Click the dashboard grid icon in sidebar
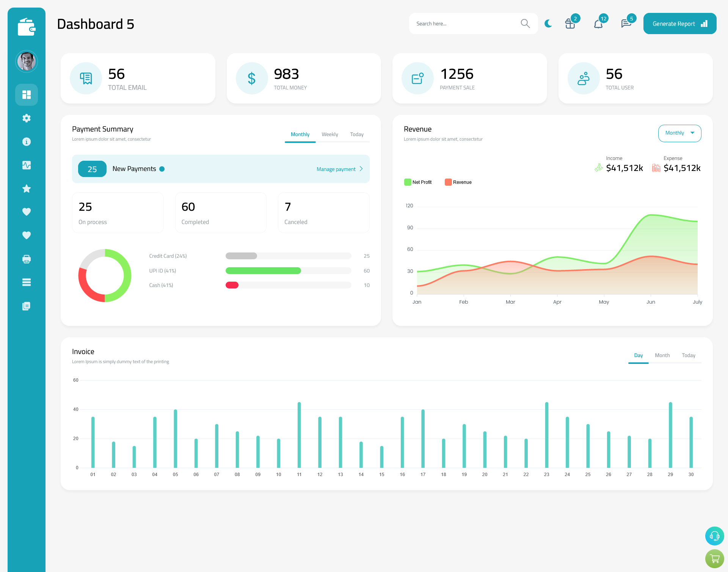 pyautogui.click(x=26, y=94)
